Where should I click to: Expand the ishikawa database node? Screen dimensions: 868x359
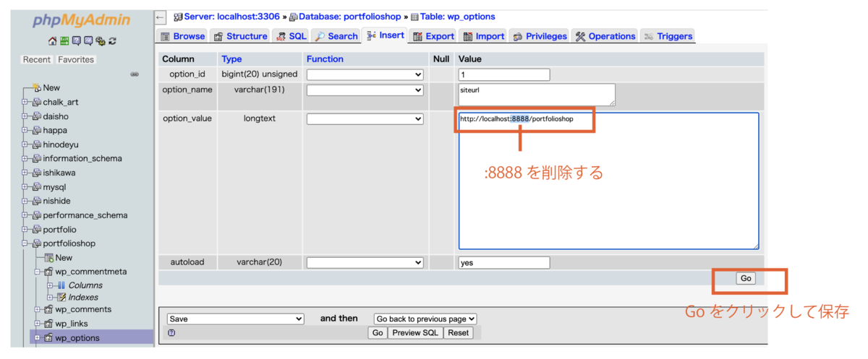point(25,173)
